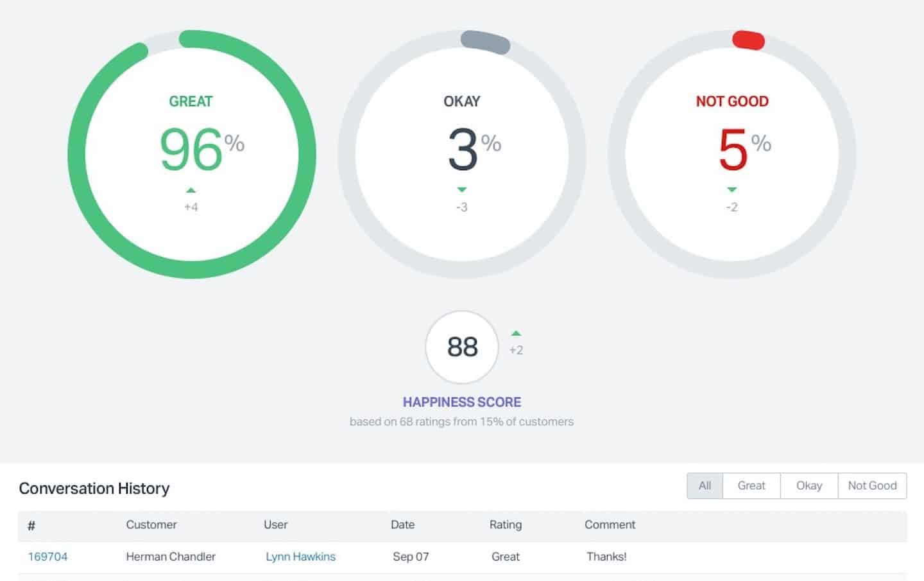The height and width of the screenshot is (581, 924).
Task: Filter conversation history by Great
Action: click(x=751, y=486)
